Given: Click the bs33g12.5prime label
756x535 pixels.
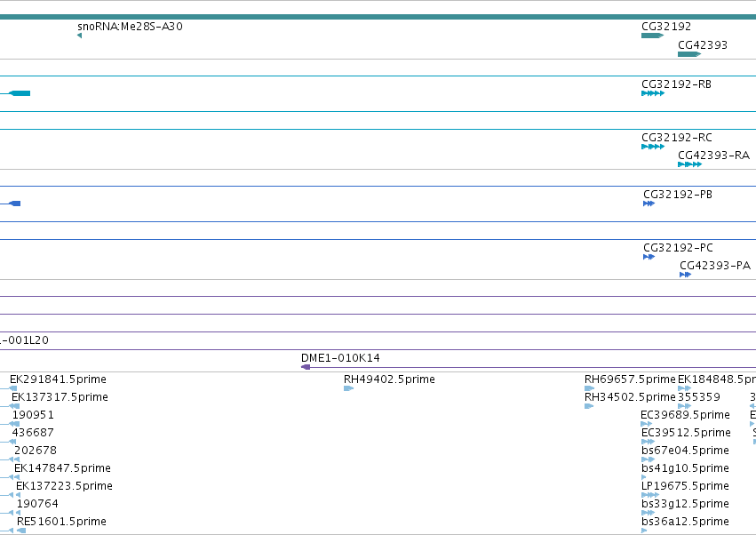Looking at the screenshot, I should click(x=685, y=504).
